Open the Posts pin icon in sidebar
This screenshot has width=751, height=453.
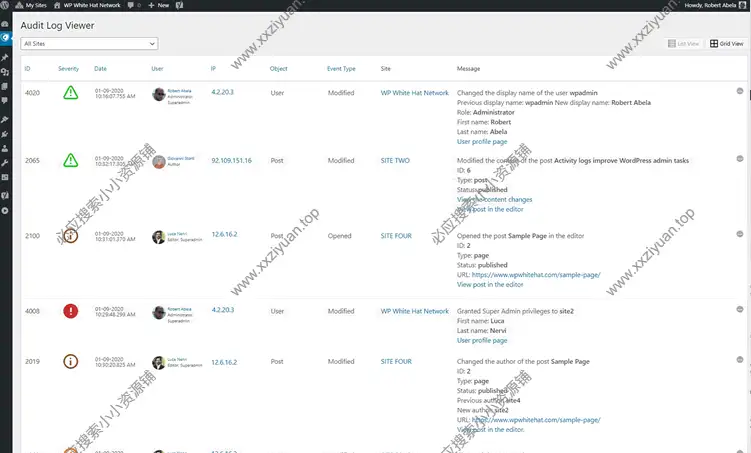click(5, 57)
